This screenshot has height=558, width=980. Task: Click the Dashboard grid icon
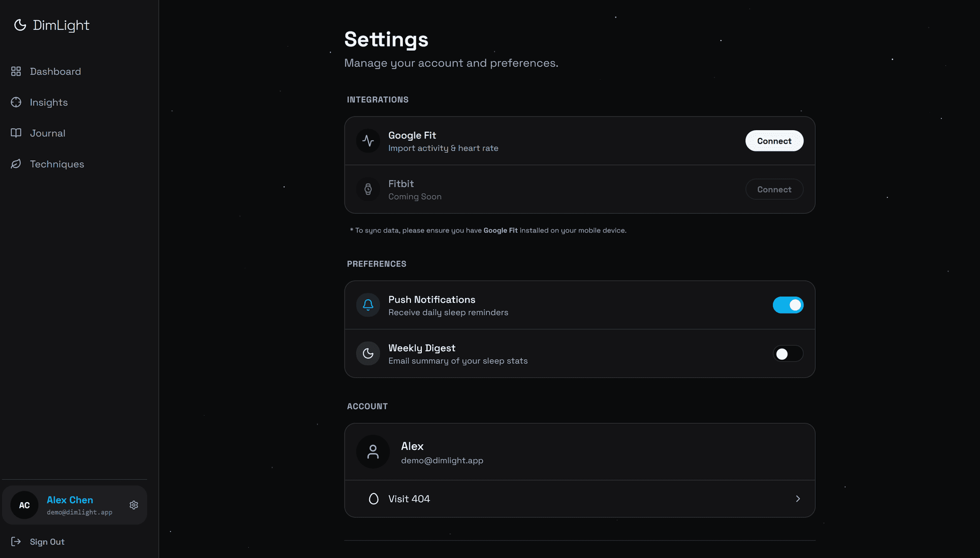pyautogui.click(x=16, y=71)
